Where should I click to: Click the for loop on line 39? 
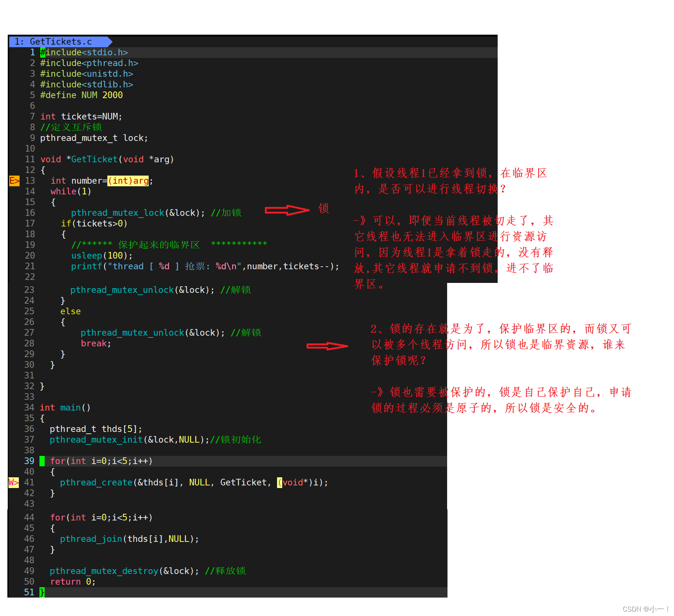(101, 461)
